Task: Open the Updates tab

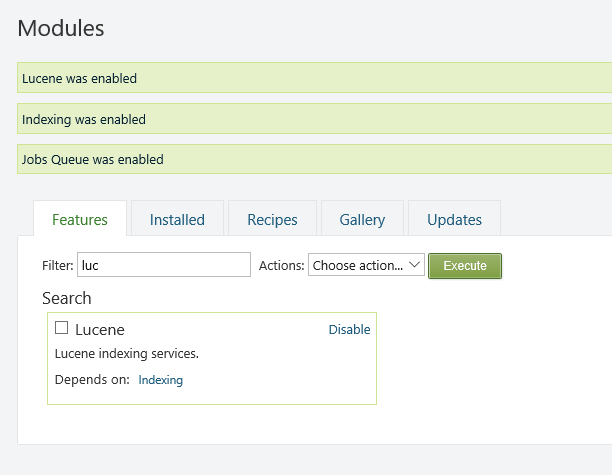Action: coord(454,219)
